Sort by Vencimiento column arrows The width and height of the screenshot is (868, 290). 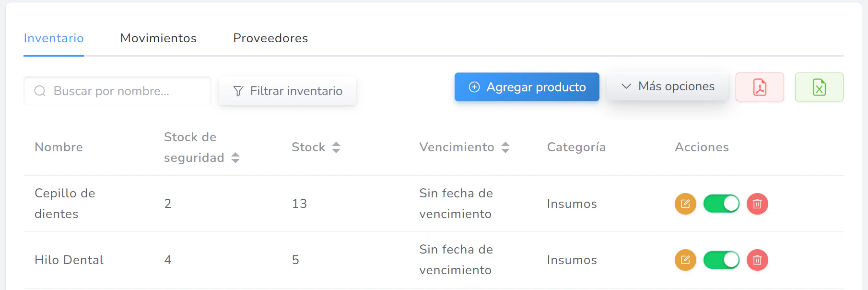pos(505,147)
